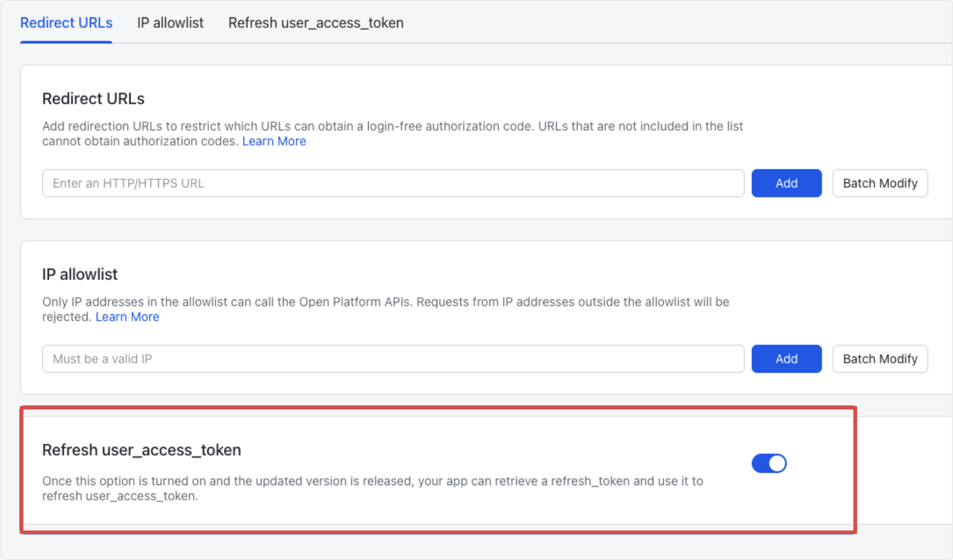
Task: Click the IP allowlist description paragraph
Action: [385, 302]
